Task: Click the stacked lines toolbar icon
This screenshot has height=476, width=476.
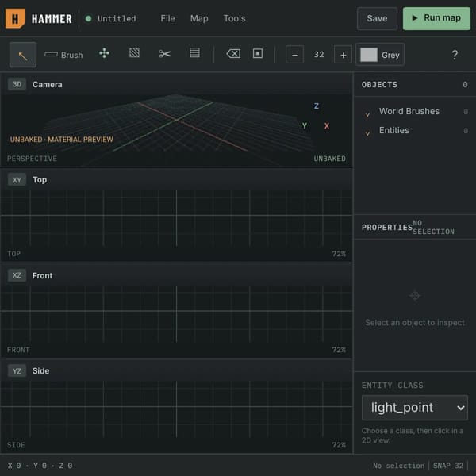Action: coord(194,52)
